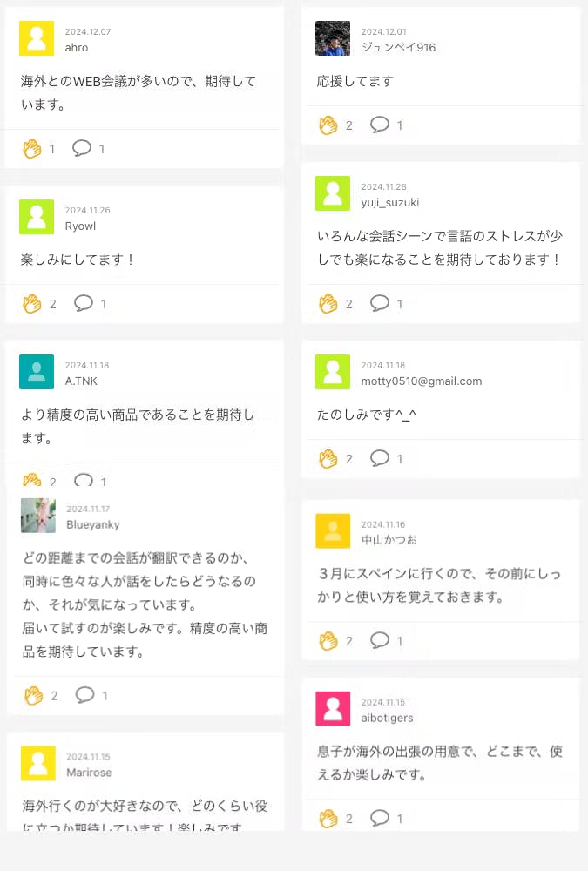This screenshot has width=588, height=871.
Task: Clap for ジュンペイ916's 応援してます comment
Action: [x=328, y=125]
